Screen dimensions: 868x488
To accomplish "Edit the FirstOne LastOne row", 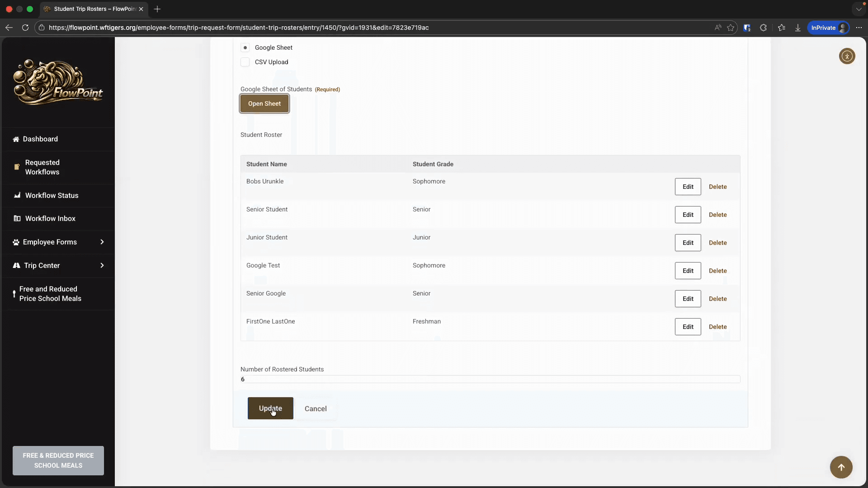I will click(x=688, y=327).
